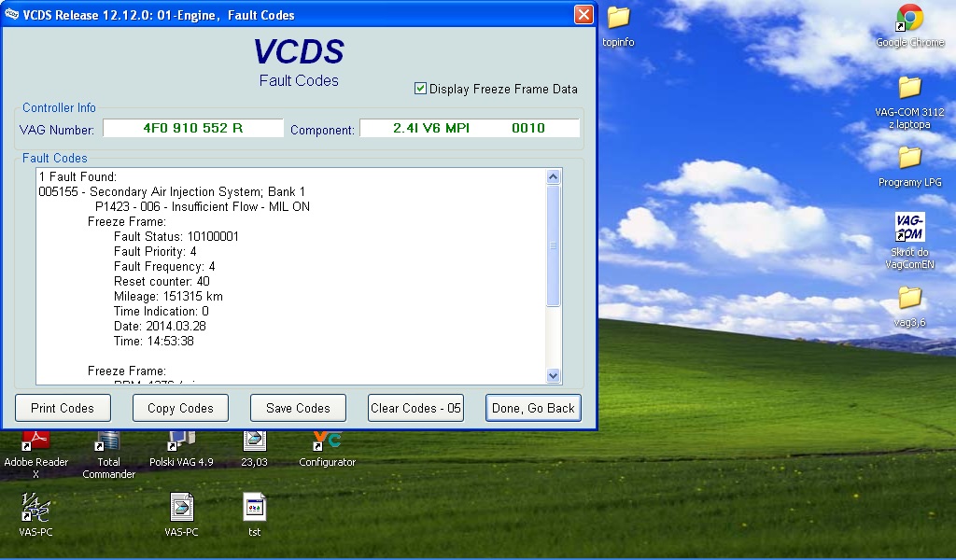The image size is (956, 560).
Task: Click 'Fault Priority: 4' line
Action: coord(155,251)
